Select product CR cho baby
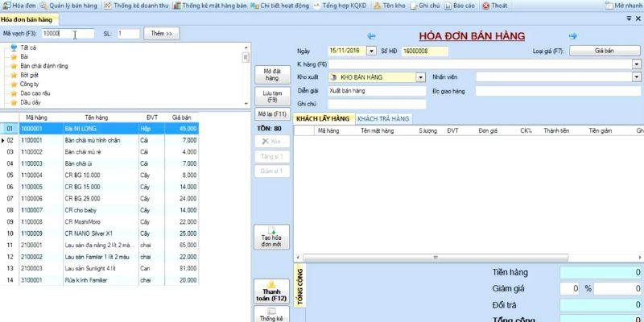 point(99,210)
